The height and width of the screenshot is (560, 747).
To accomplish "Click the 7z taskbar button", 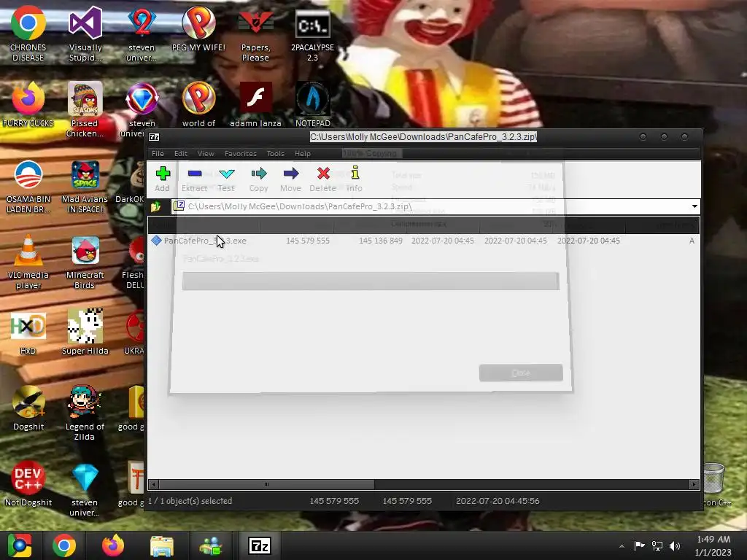I will pos(260,545).
